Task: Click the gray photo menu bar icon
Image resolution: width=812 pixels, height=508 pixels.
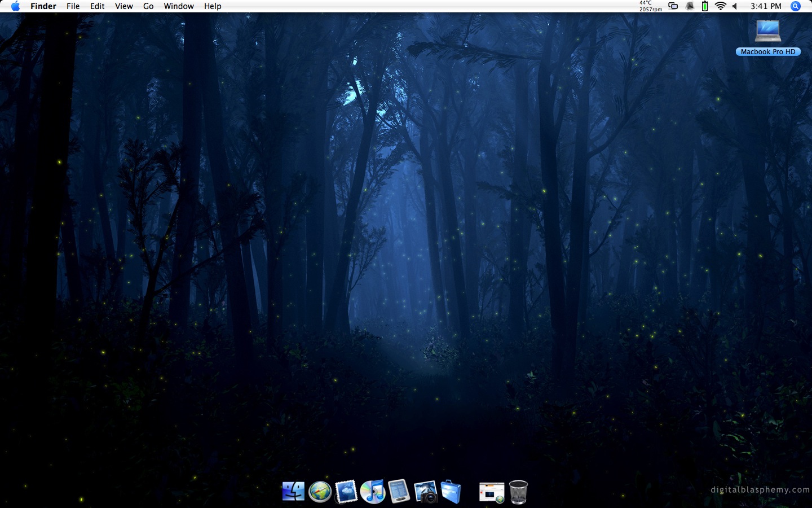Action: [690, 6]
